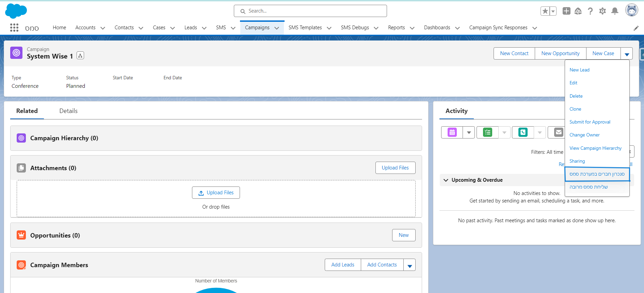The height and width of the screenshot is (293, 644).
Task: Open the Setup gear icon
Action: tap(602, 11)
